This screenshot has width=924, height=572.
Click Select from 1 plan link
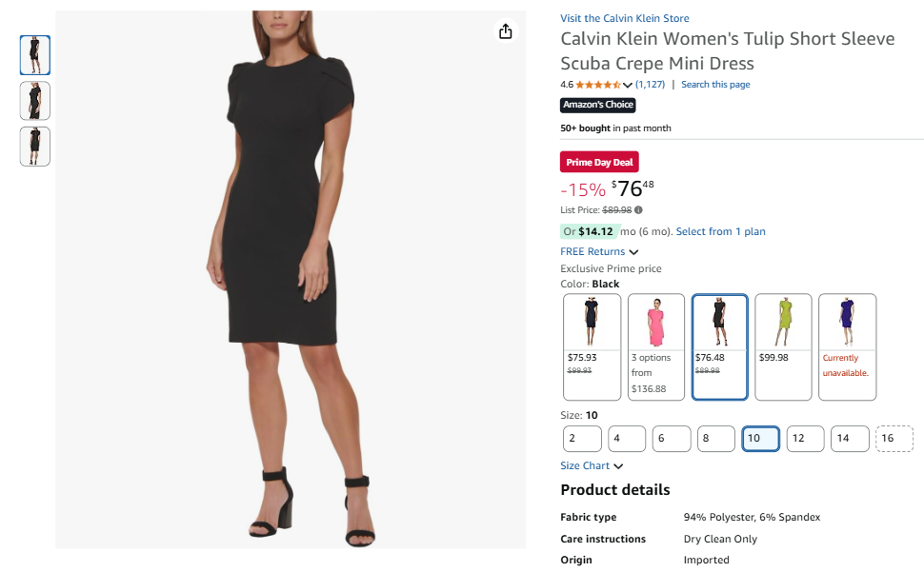(x=721, y=232)
